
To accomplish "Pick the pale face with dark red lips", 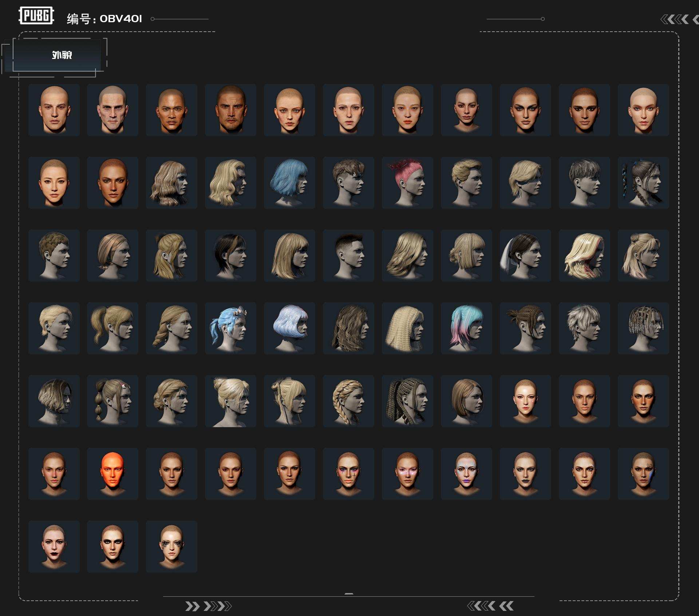I will [54, 547].
